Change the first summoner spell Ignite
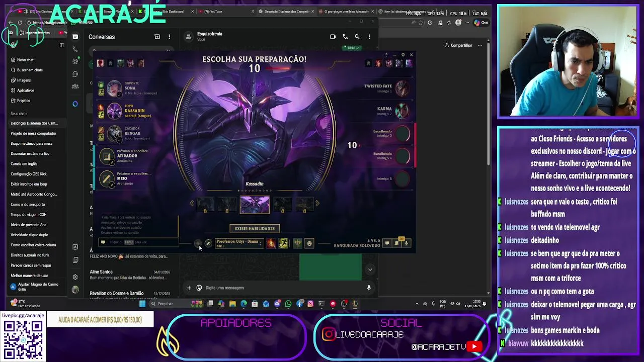Viewport: 644px width, 362px height. [271, 243]
